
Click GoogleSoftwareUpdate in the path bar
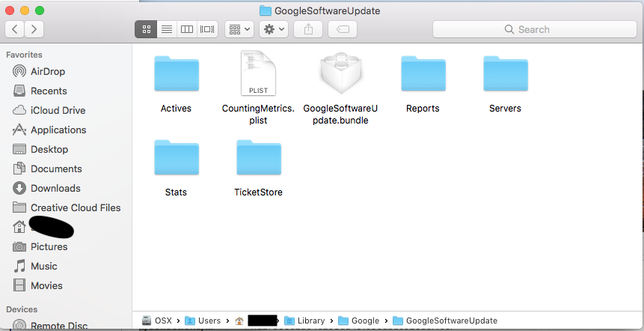[445, 321]
